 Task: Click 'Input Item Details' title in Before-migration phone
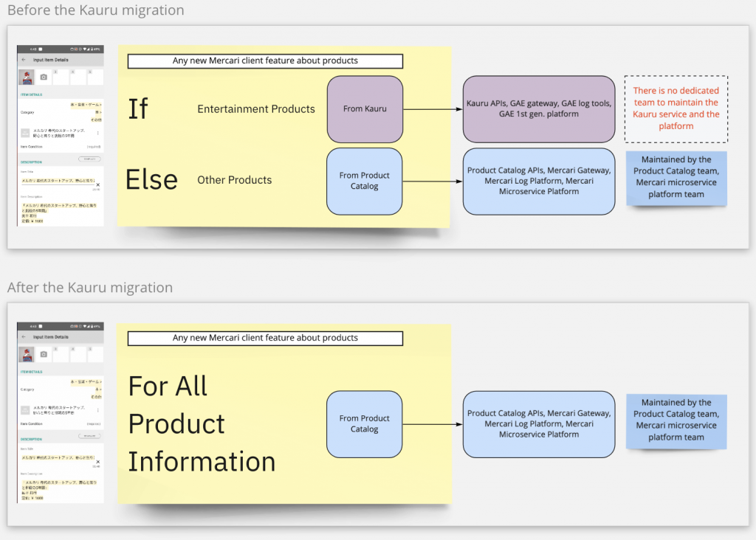(51, 60)
